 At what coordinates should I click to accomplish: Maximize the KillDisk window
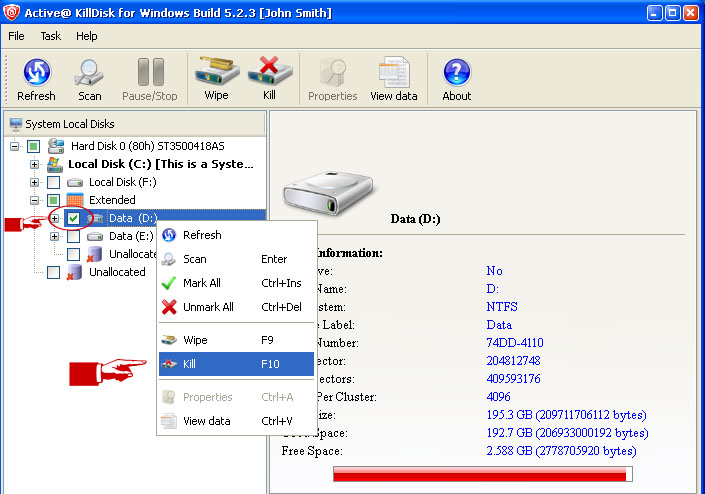[x=673, y=13]
